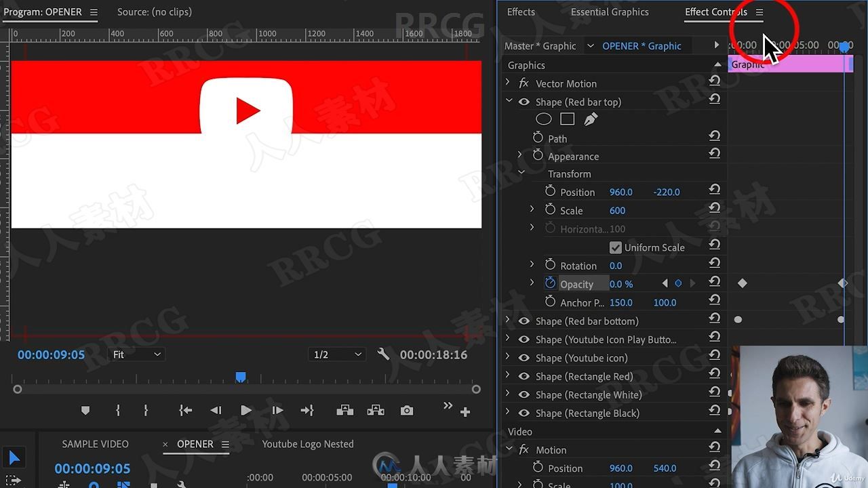Click Program Monitor playhead on scrub bar
The width and height of the screenshot is (868, 488).
tap(240, 377)
